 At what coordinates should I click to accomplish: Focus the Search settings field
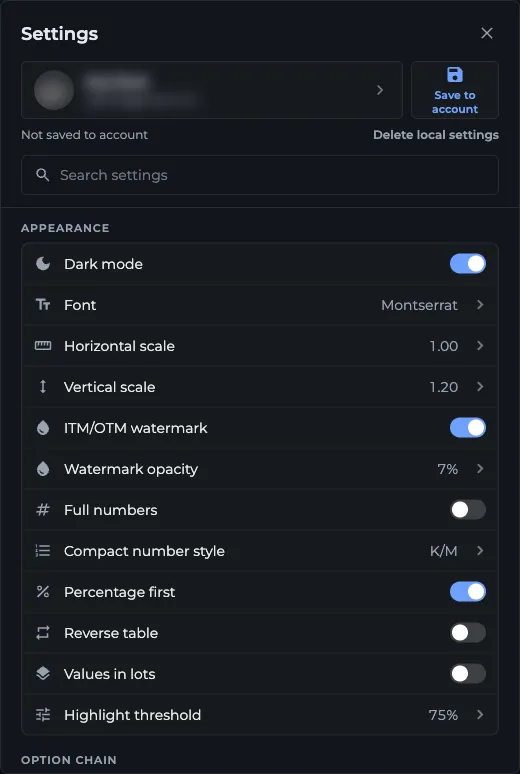(x=260, y=175)
